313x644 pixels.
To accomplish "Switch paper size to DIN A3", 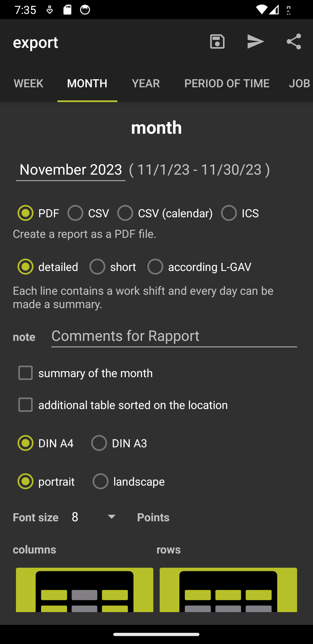I will coord(99,443).
